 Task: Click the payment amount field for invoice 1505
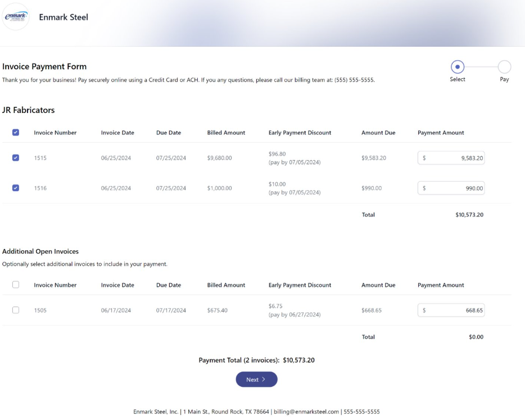point(451,310)
